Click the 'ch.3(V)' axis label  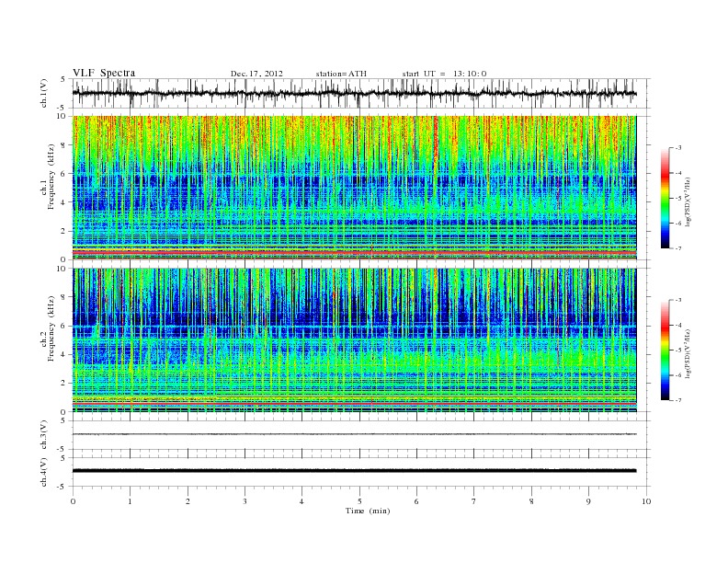coord(44,435)
